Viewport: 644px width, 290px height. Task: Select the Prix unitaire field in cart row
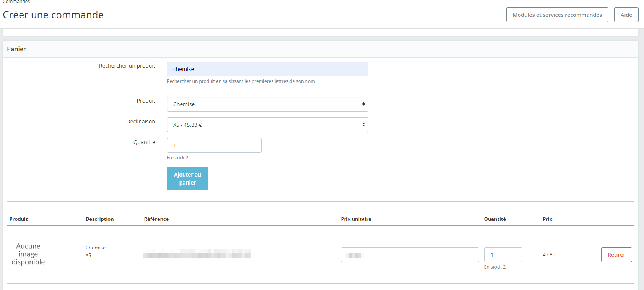pos(410,254)
